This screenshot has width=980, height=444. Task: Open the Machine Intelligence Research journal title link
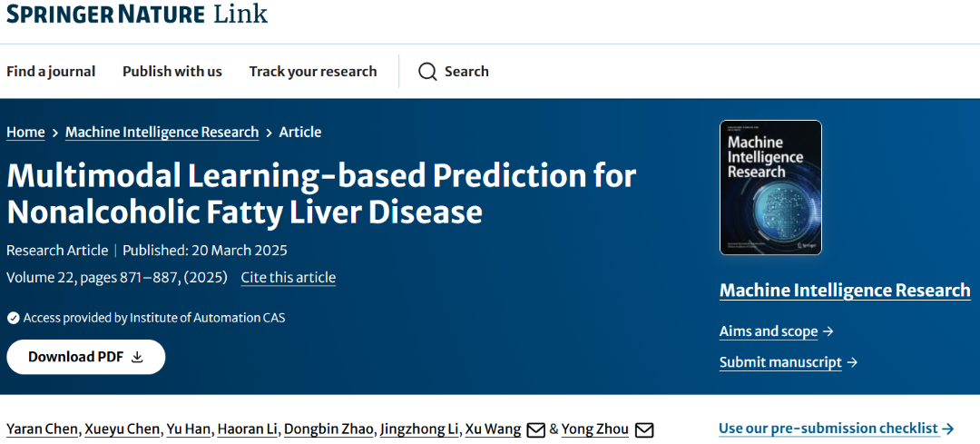[845, 291]
